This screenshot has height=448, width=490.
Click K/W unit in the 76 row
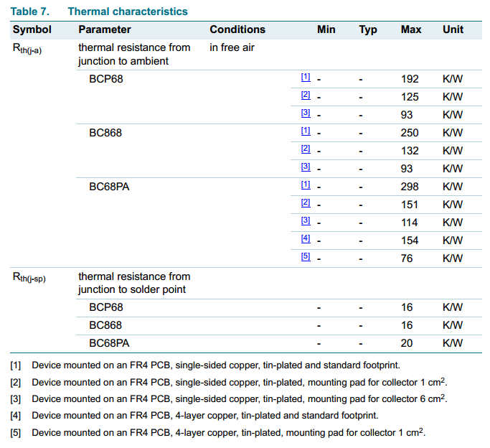453,258
